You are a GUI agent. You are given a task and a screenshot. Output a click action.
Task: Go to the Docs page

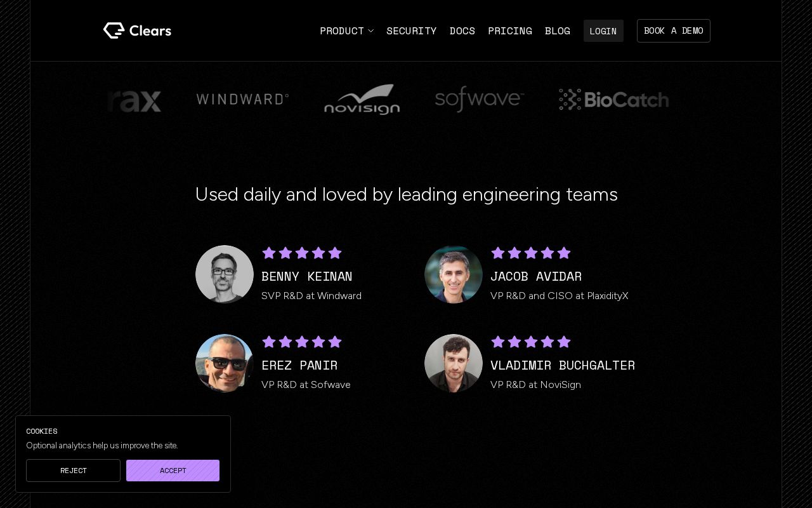click(x=462, y=30)
